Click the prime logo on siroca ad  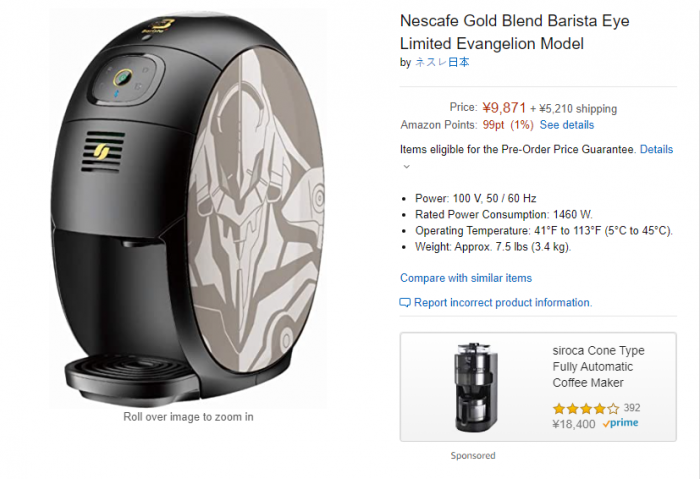[x=620, y=423]
